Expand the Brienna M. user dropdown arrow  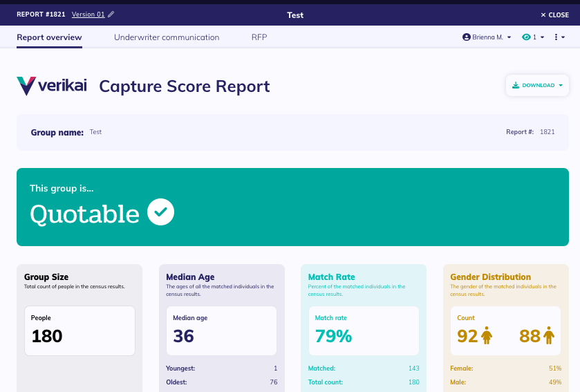coord(509,37)
